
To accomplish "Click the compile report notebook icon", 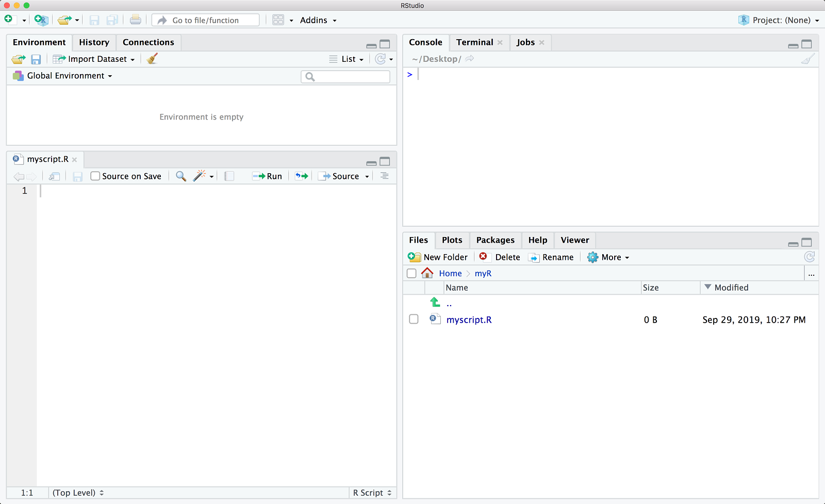I will (x=229, y=176).
